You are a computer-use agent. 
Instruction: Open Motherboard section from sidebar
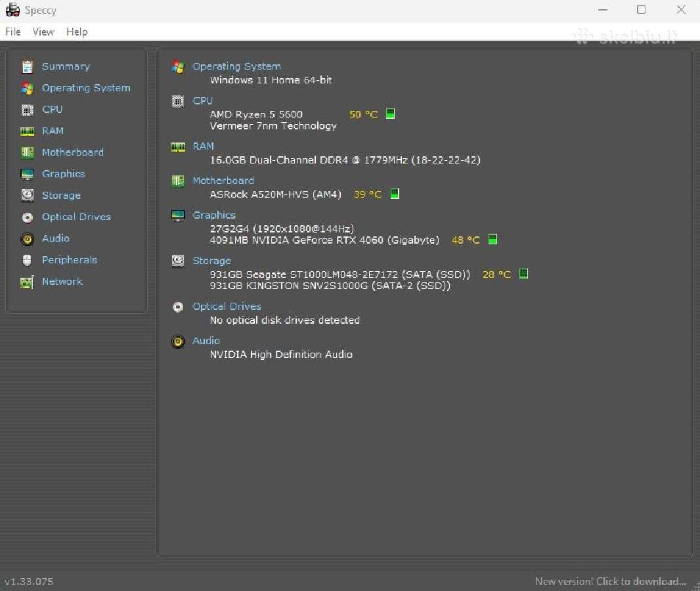pyautogui.click(x=73, y=152)
